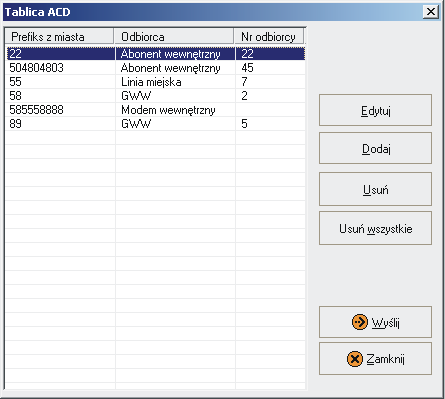445x399 pixels.
Task: Select the row with prefix 585558888
Action: click(155, 110)
